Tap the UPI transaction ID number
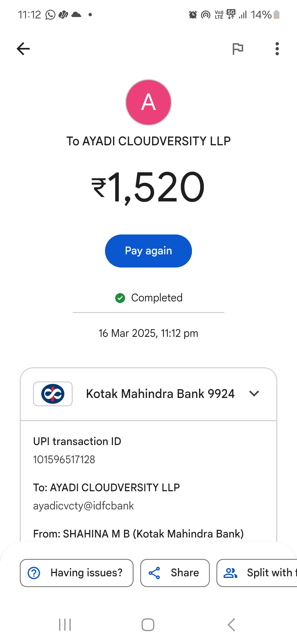 point(64,460)
